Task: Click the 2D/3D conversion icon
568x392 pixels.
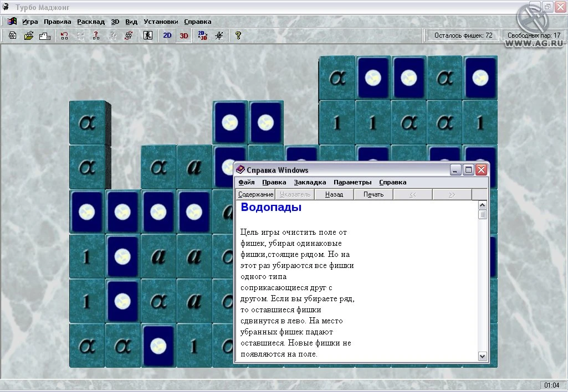Action: tap(202, 35)
